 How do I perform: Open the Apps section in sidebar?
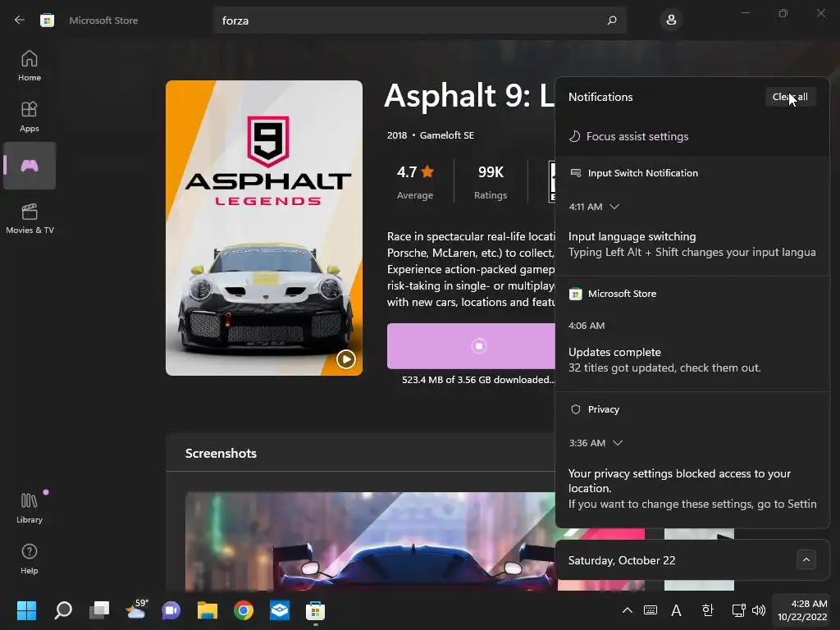[30, 116]
